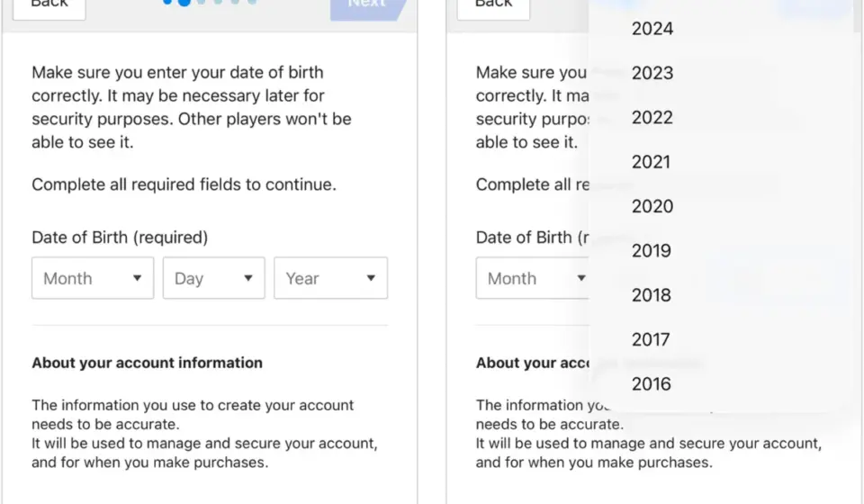Click the Back button in right panel

point(494,5)
